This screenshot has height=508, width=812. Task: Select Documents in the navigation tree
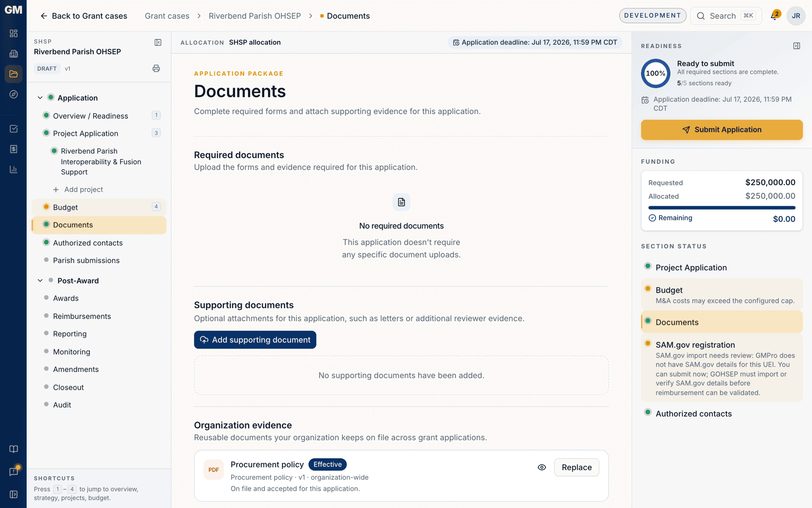coord(99,225)
